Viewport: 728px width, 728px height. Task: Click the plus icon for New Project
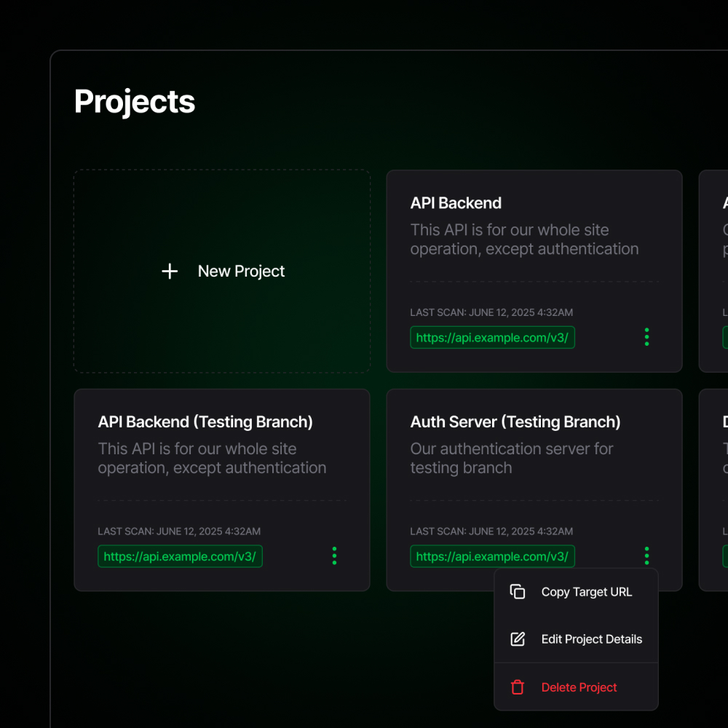[x=170, y=271]
